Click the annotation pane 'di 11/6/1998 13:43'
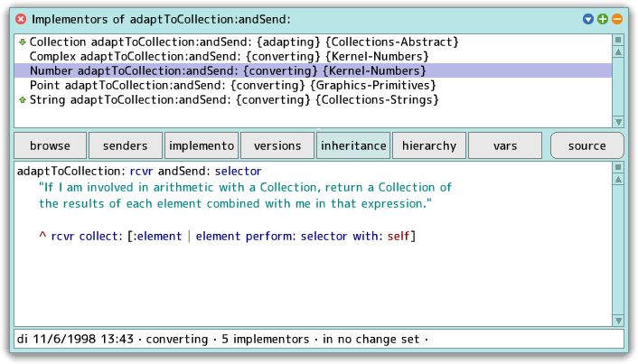The height and width of the screenshot is (364, 638). point(75,339)
